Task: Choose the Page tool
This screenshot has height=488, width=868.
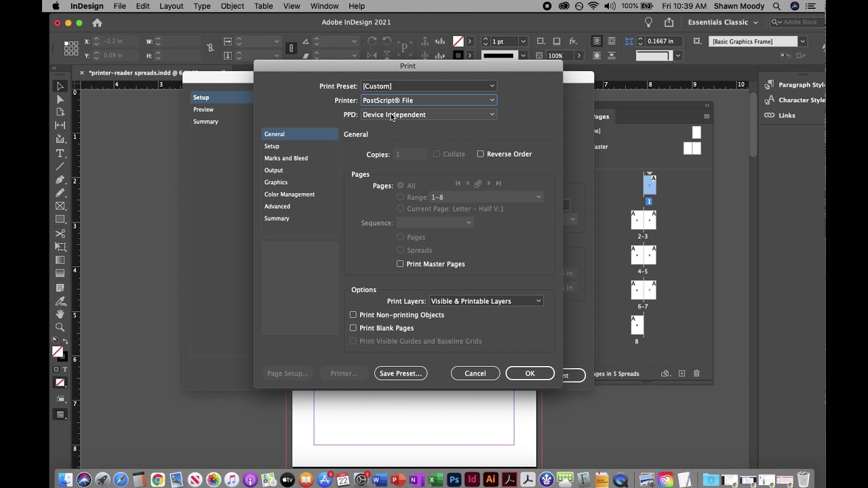Action: click(60, 113)
